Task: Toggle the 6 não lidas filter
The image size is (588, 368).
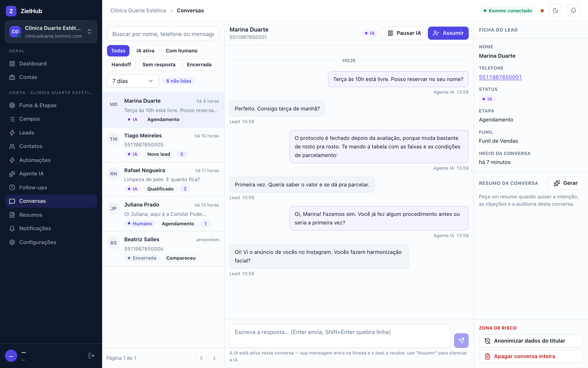Action: point(179,81)
